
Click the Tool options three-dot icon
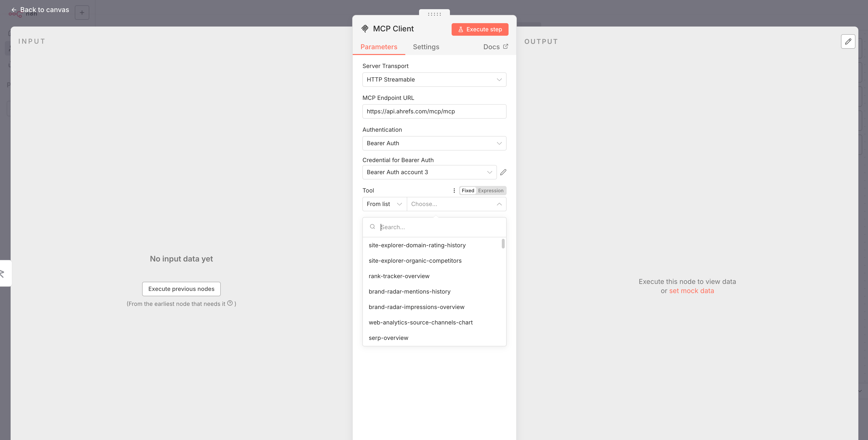454,190
